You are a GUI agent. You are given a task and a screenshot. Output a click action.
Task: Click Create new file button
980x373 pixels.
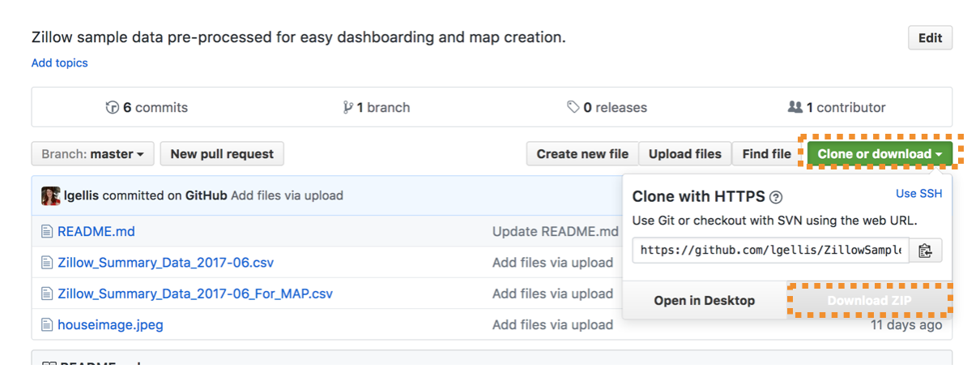coord(582,154)
